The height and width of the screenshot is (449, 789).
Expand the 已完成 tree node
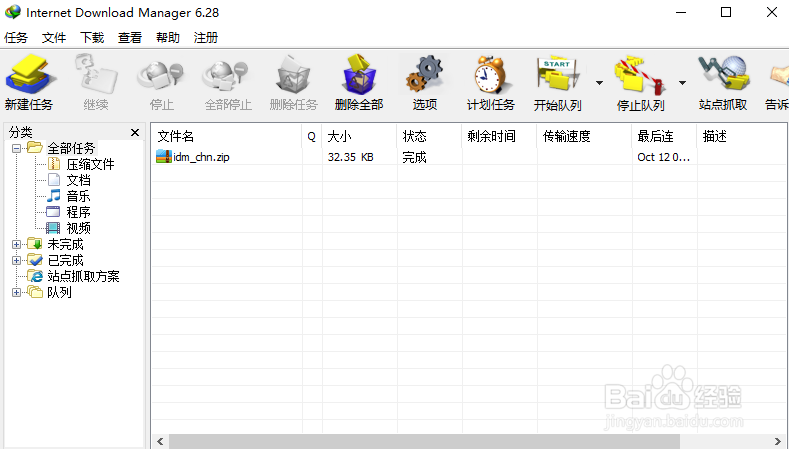click(x=17, y=260)
